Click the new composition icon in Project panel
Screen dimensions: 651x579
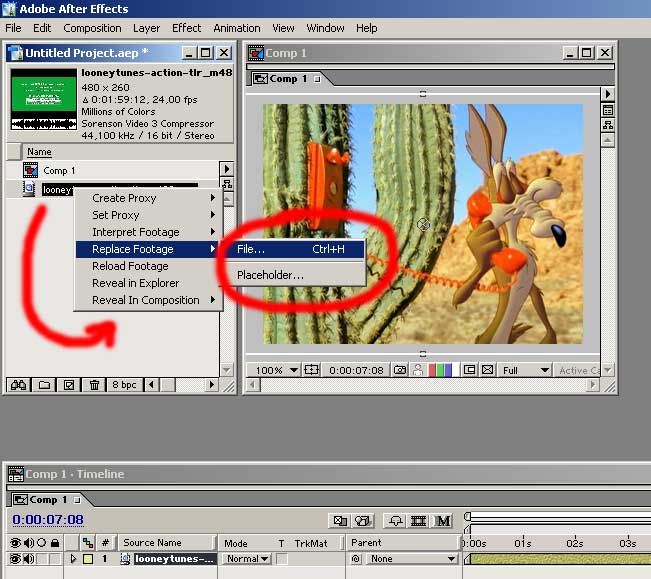tap(69, 385)
